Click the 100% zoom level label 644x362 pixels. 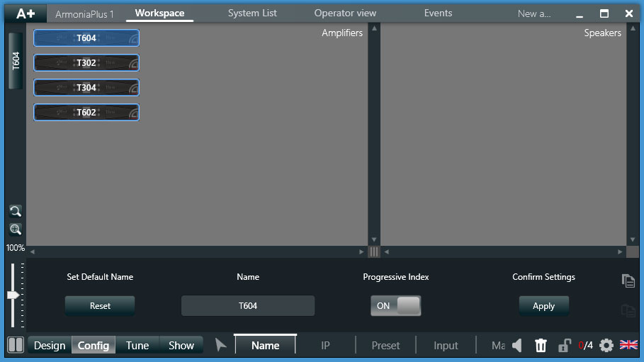(x=15, y=248)
